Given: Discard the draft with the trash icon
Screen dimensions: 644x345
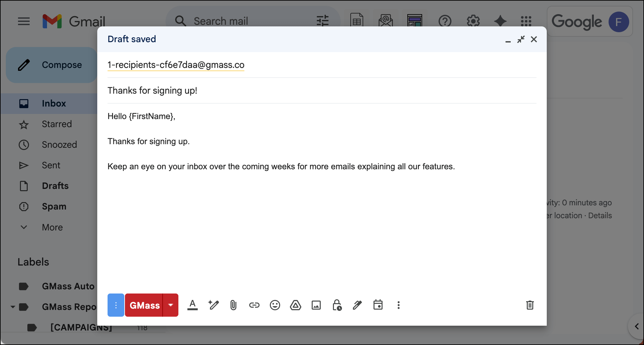Looking at the screenshot, I should (x=530, y=305).
